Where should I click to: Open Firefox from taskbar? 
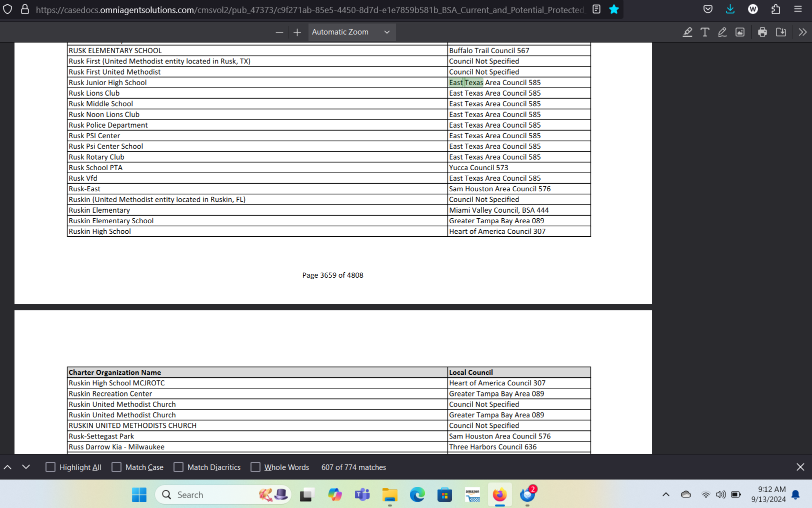coord(499,494)
